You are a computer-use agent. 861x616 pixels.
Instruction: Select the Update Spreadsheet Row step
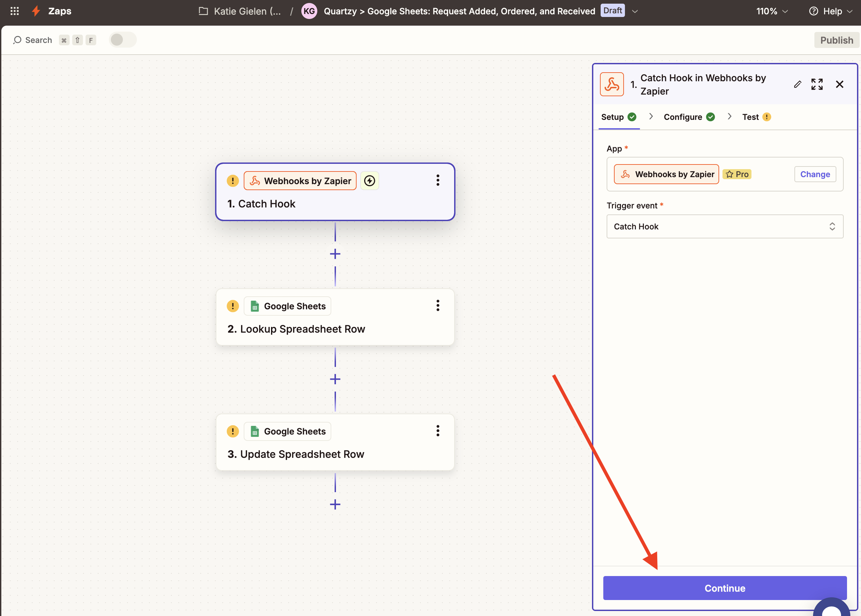point(335,442)
